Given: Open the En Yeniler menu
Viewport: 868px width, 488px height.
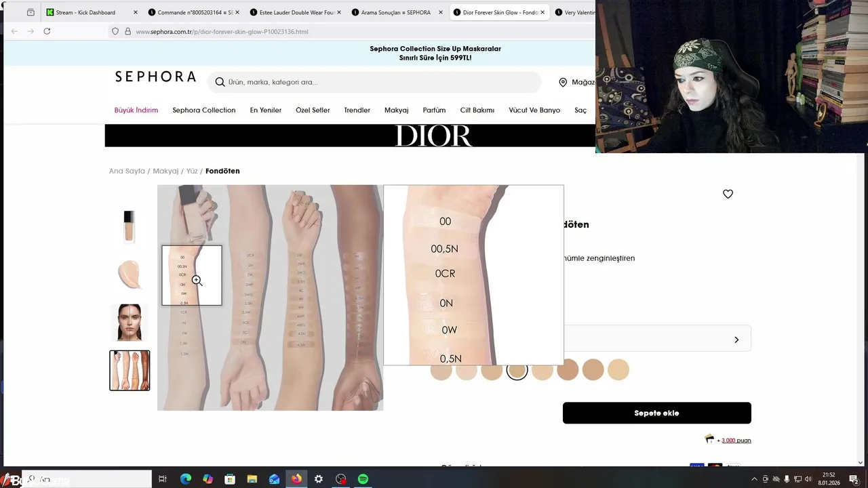Looking at the screenshot, I should pos(266,110).
